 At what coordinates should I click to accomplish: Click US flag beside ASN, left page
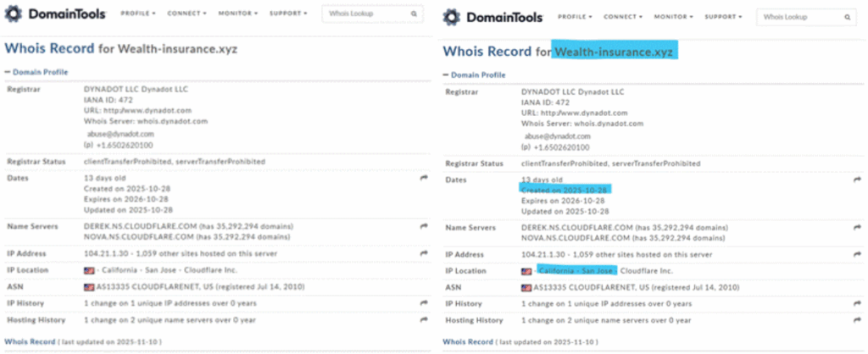click(88, 287)
